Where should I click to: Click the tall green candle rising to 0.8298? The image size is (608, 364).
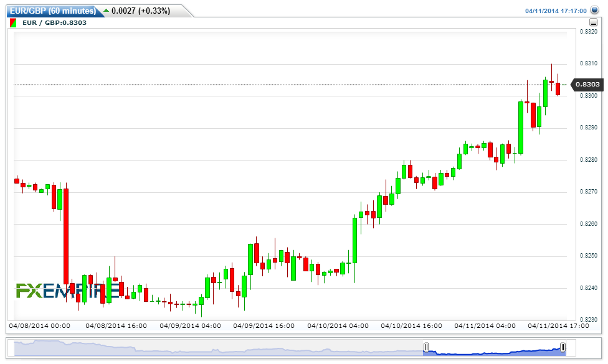click(521, 128)
